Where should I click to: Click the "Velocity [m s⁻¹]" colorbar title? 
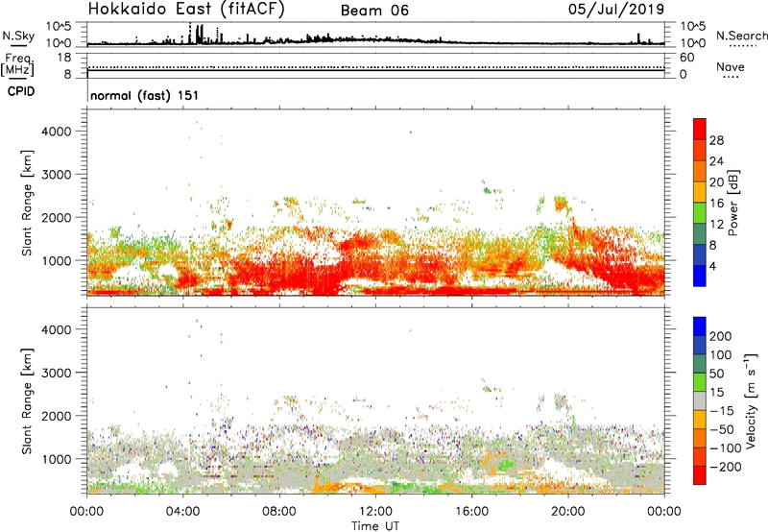pos(752,400)
